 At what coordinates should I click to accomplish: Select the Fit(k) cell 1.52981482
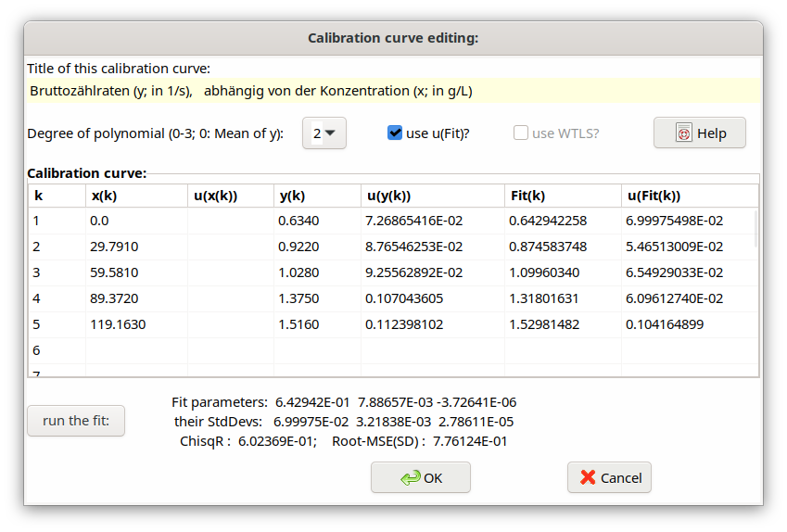point(562,324)
